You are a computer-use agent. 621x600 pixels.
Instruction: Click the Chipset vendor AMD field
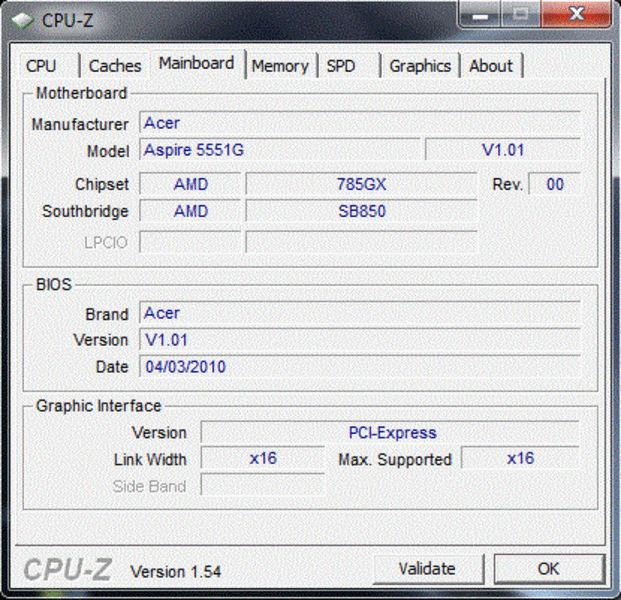(x=190, y=184)
